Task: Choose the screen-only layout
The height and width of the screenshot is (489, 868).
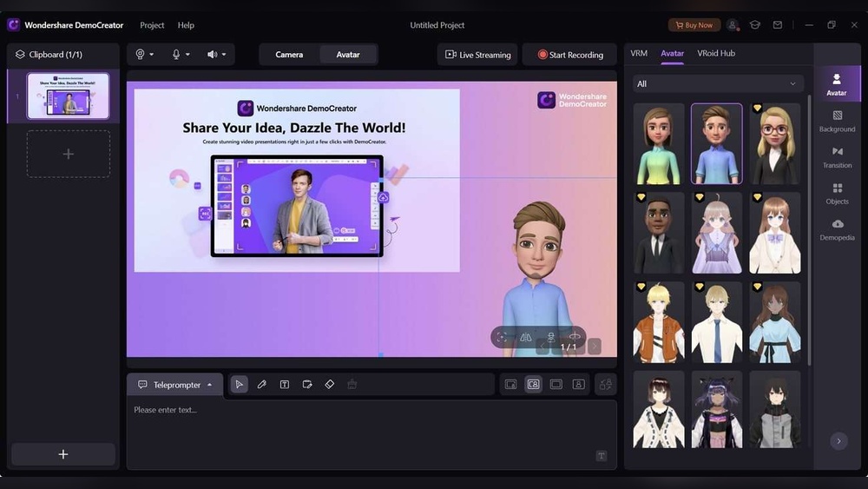Action: 556,384
